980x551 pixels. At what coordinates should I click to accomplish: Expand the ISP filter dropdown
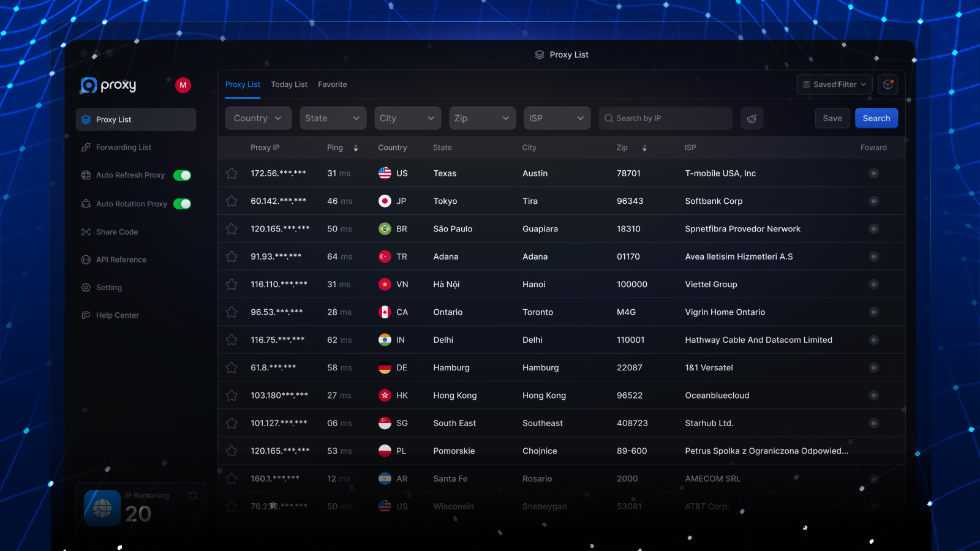point(556,118)
